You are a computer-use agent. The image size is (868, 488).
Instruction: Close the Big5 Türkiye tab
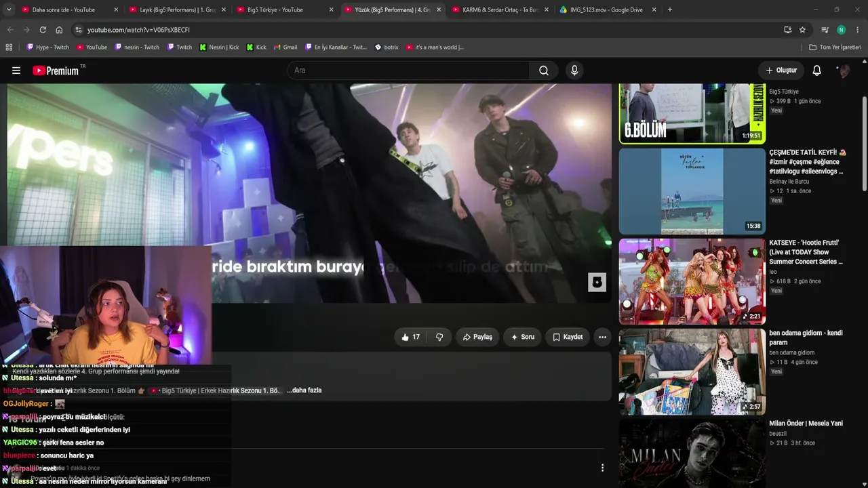[x=331, y=10]
